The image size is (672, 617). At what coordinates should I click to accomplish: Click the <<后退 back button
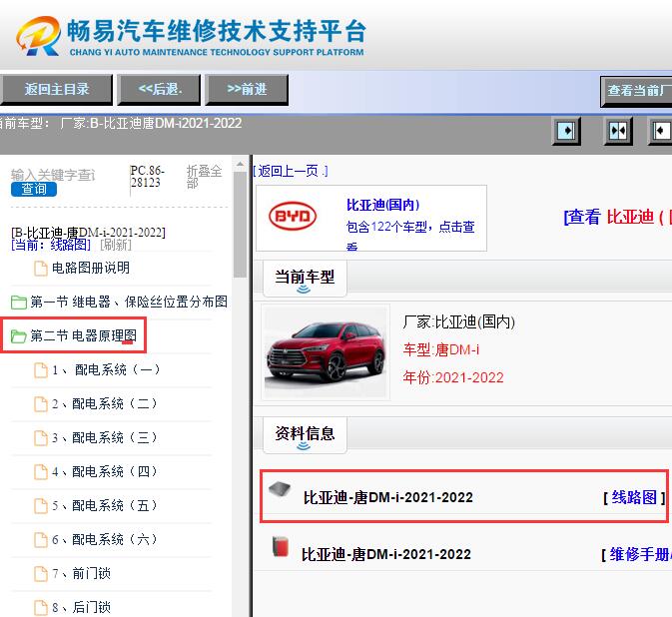tap(159, 89)
